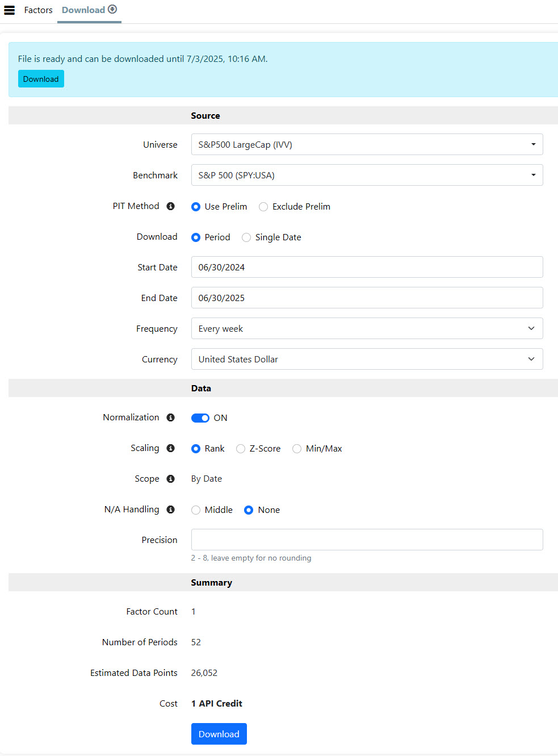Viewport: 558px width, 756px height.
Task: Open the Factors tab
Action: [x=38, y=10]
